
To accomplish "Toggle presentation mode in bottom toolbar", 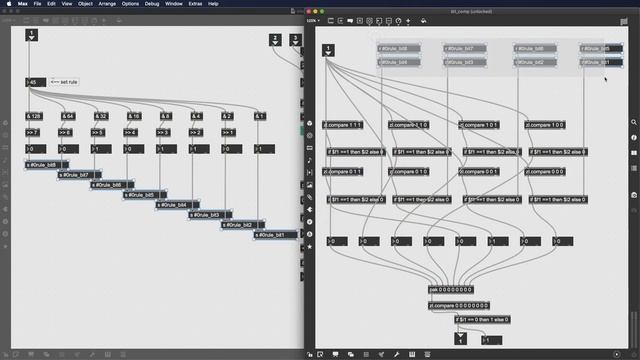I will 336,354.
